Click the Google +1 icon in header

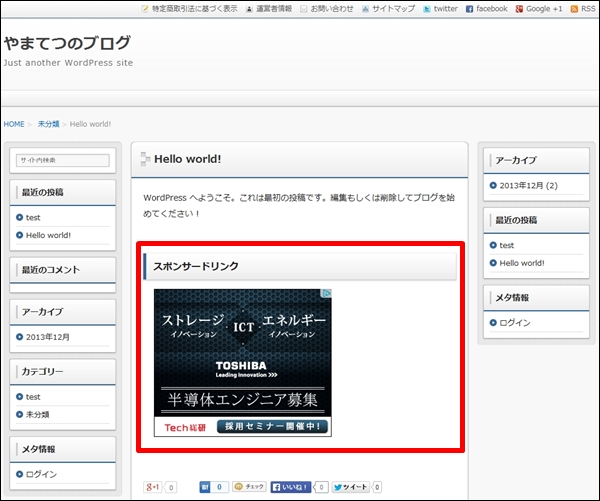[x=519, y=9]
